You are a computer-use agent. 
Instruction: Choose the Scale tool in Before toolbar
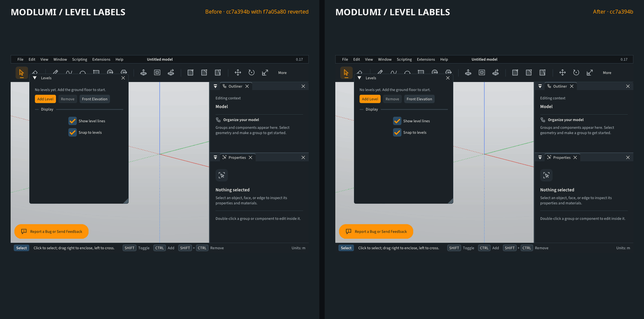(x=265, y=73)
